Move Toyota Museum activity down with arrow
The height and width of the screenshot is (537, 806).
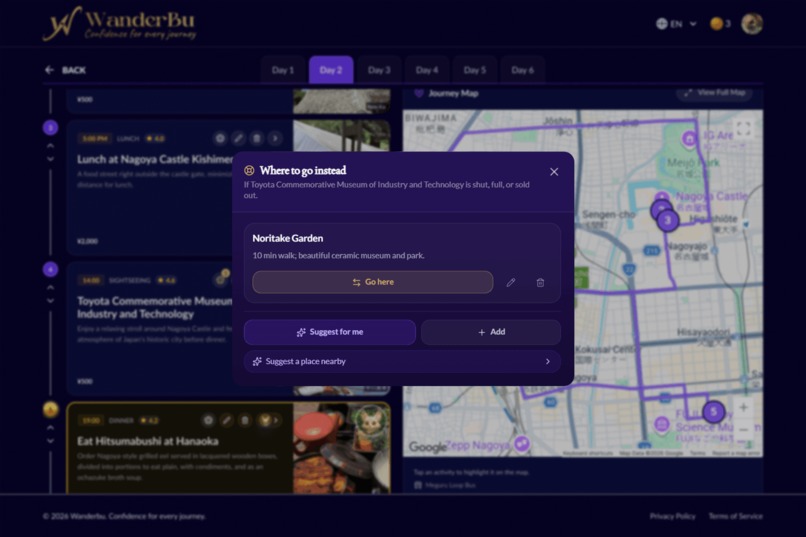50,301
